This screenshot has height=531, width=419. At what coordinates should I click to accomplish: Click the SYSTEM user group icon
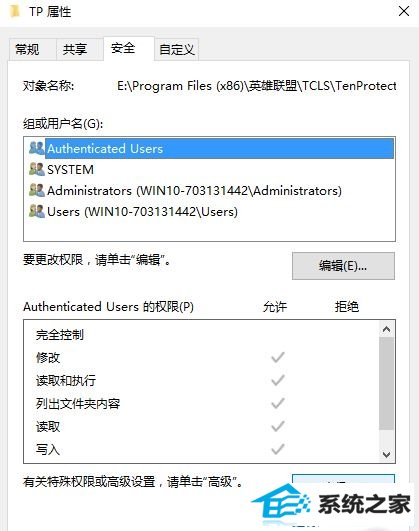[x=37, y=169]
